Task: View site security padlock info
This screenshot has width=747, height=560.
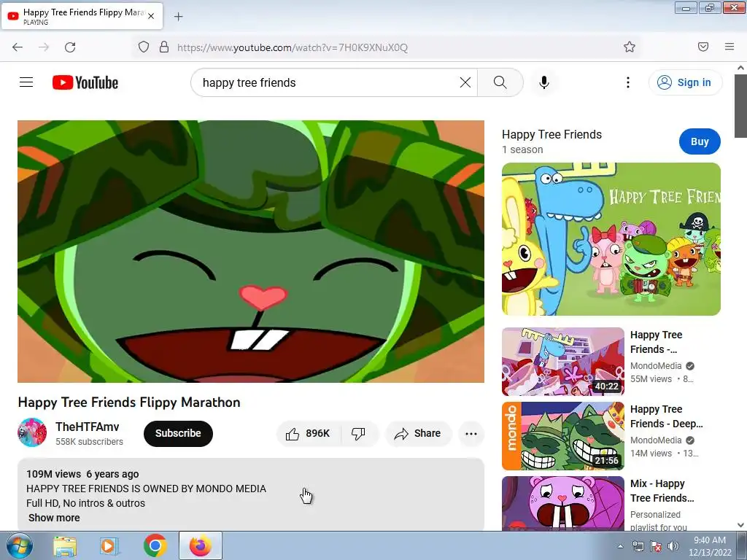Action: (164, 47)
